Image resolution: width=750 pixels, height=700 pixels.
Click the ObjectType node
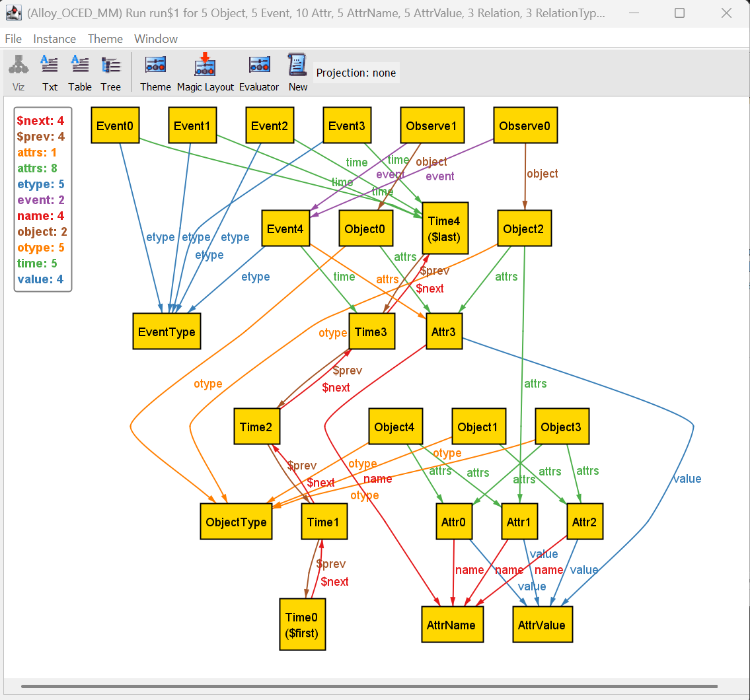click(236, 522)
